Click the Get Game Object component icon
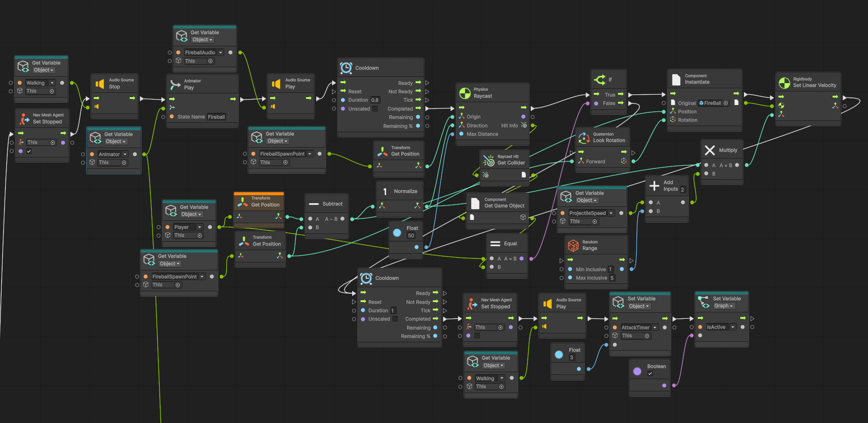The height and width of the screenshot is (423, 868). point(475,203)
